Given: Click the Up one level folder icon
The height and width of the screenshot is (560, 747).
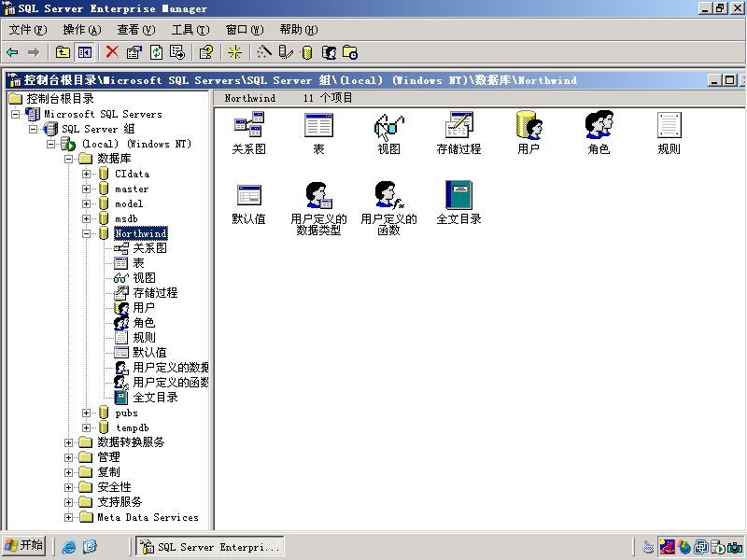Looking at the screenshot, I should click(63, 52).
